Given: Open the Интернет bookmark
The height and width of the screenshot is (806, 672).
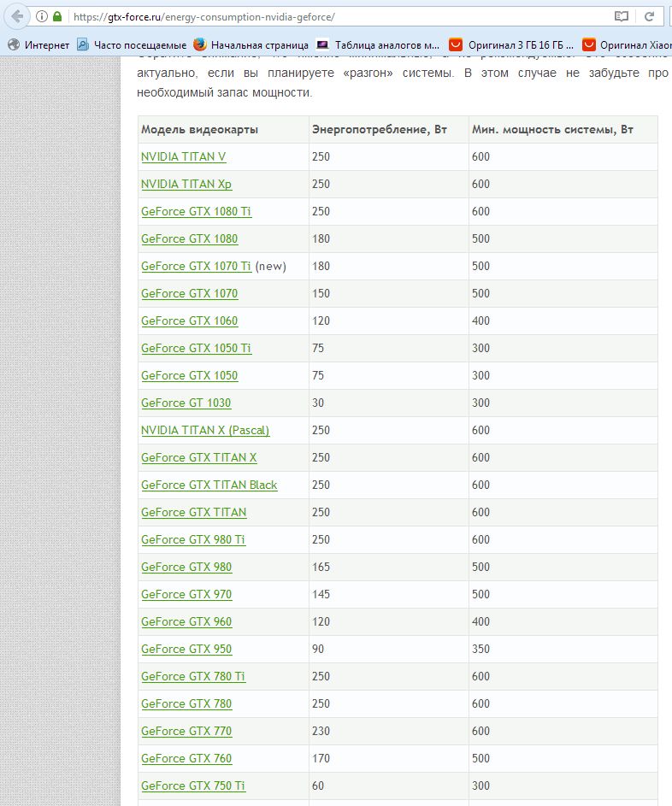Looking at the screenshot, I should click(38, 44).
